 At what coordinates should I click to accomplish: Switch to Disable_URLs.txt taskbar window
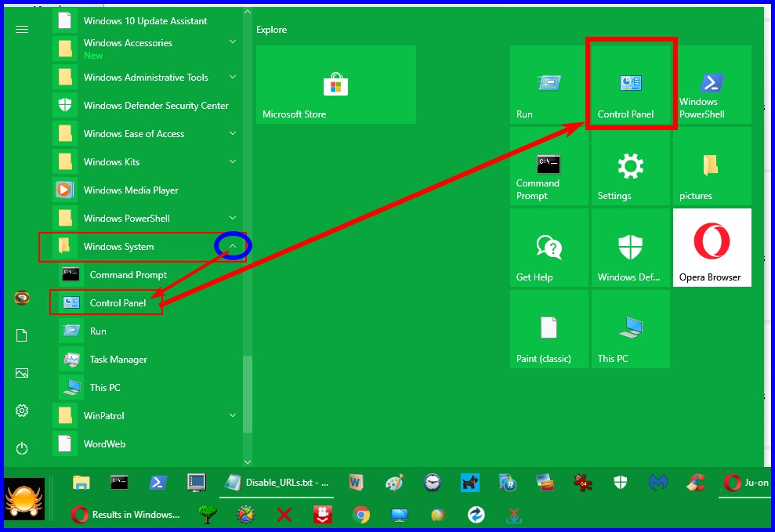(x=277, y=483)
